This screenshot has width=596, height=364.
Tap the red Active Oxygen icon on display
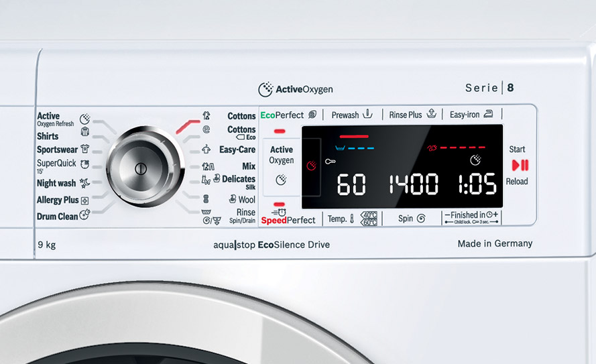tap(311, 166)
